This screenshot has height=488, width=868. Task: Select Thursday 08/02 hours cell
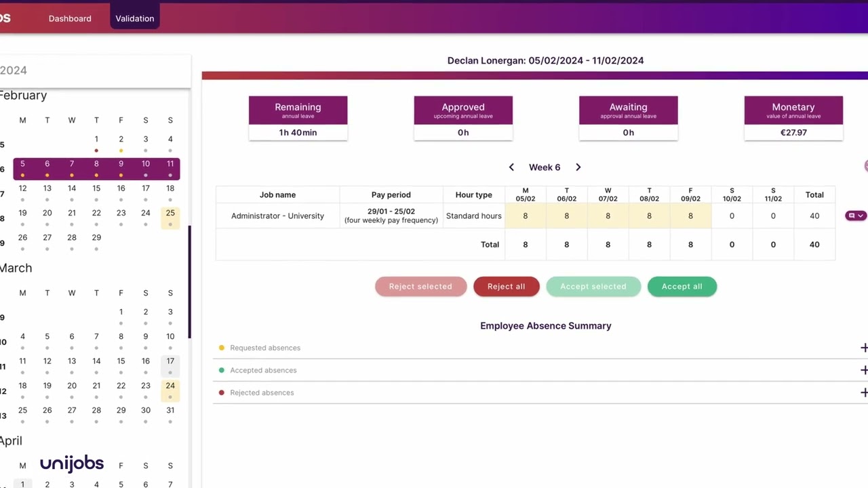[x=649, y=216]
